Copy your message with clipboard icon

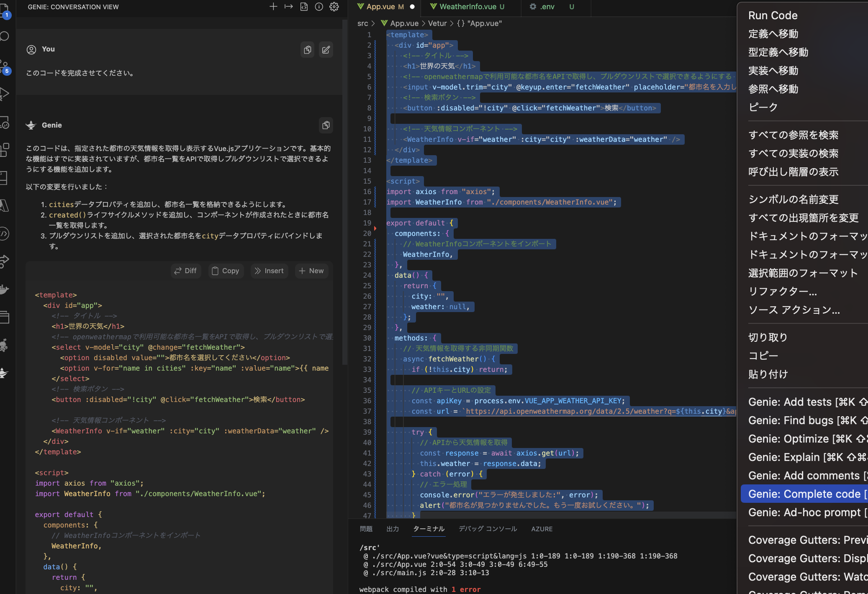tap(307, 50)
